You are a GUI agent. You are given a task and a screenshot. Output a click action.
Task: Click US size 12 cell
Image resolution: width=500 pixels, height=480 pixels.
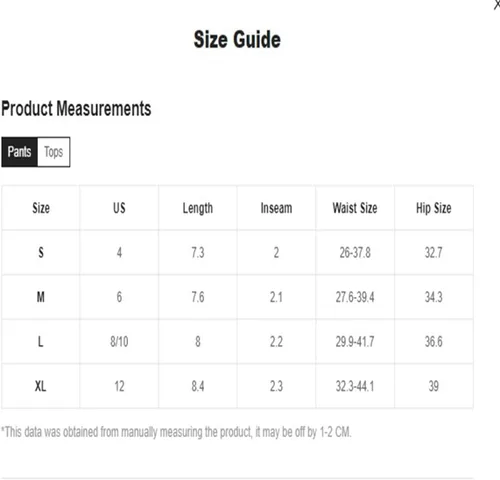tap(119, 386)
